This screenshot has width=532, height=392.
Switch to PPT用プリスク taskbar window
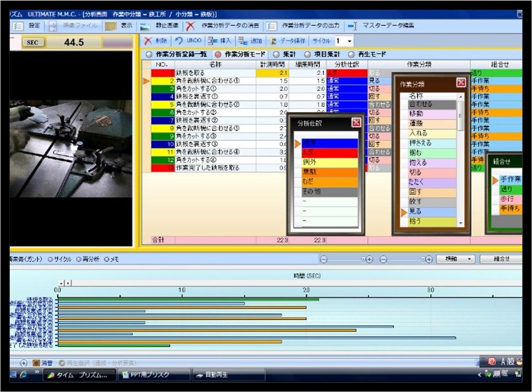click(x=153, y=375)
